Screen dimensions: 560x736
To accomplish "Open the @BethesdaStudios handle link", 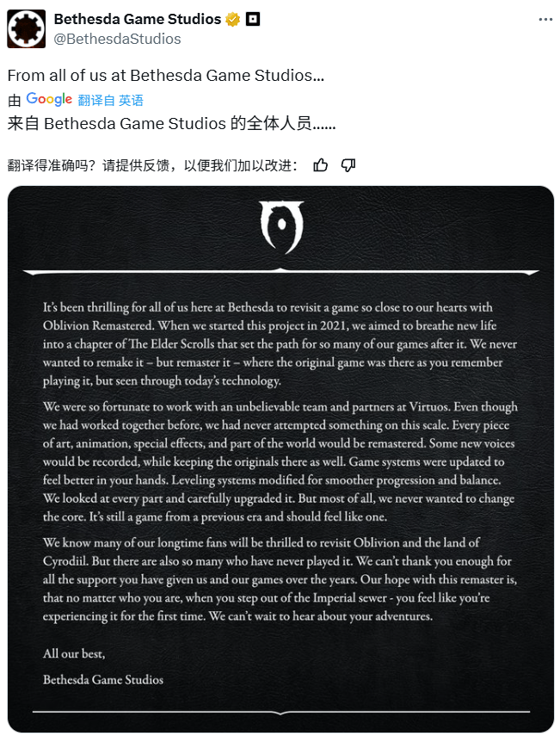I will (118, 39).
